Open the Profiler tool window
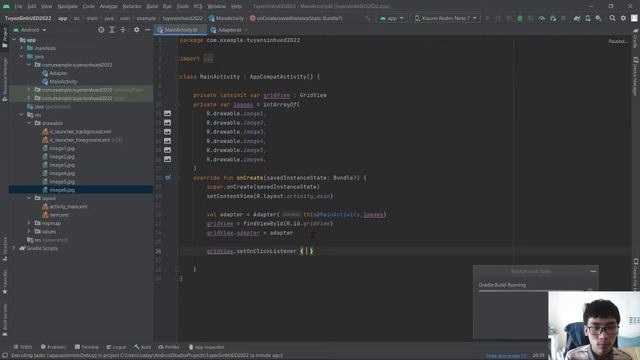 pos(169,347)
